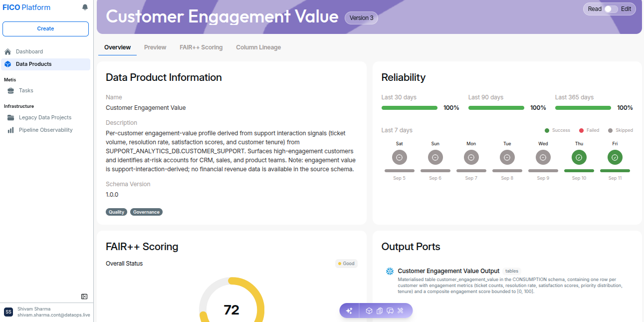This screenshot has width=644, height=322.
Task: Click the Legacy Data Projects folder icon
Action: [10, 117]
